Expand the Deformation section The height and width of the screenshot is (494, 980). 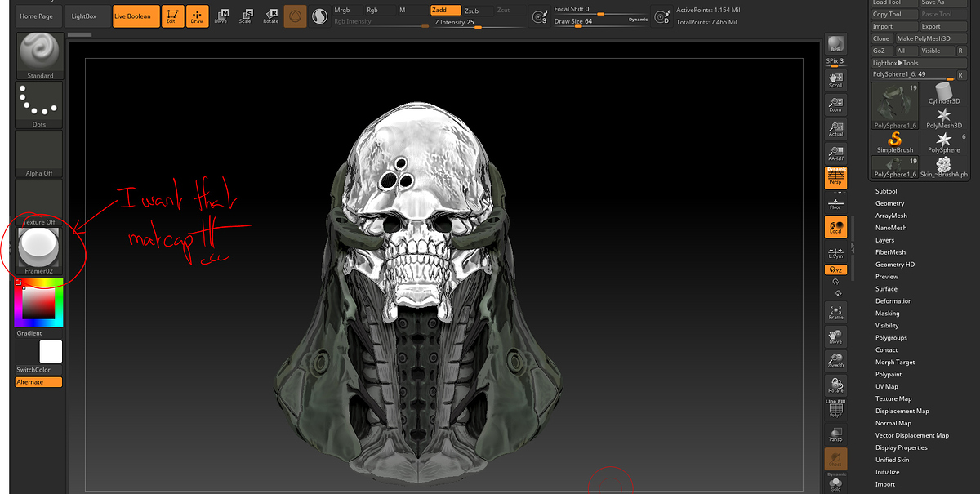click(893, 300)
